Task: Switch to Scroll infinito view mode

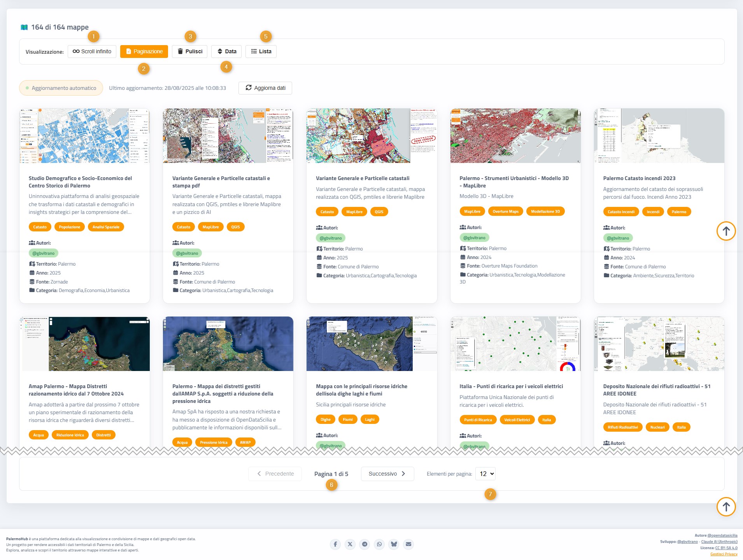Action: coord(92,51)
